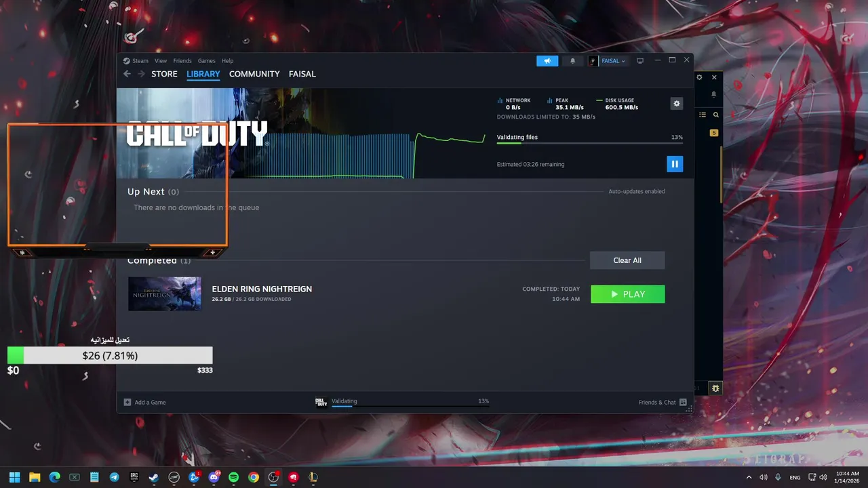Click Downloads limited to 35 MB/s text
Viewport: 868px width, 488px height.
(546, 117)
